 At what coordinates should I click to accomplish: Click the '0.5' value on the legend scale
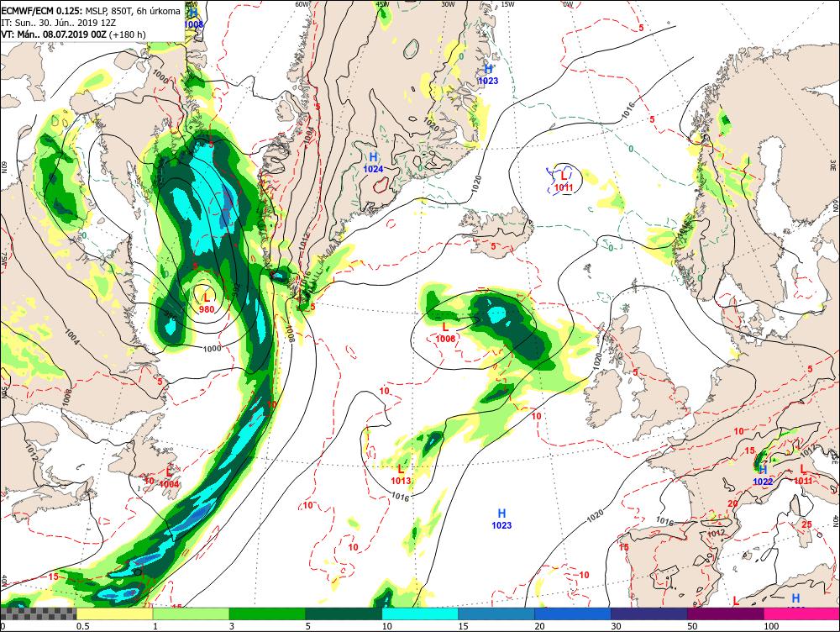pyautogui.click(x=82, y=626)
